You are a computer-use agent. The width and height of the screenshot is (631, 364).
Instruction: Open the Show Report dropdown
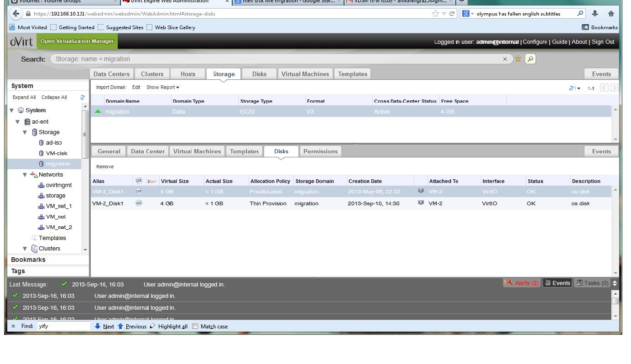163,87
